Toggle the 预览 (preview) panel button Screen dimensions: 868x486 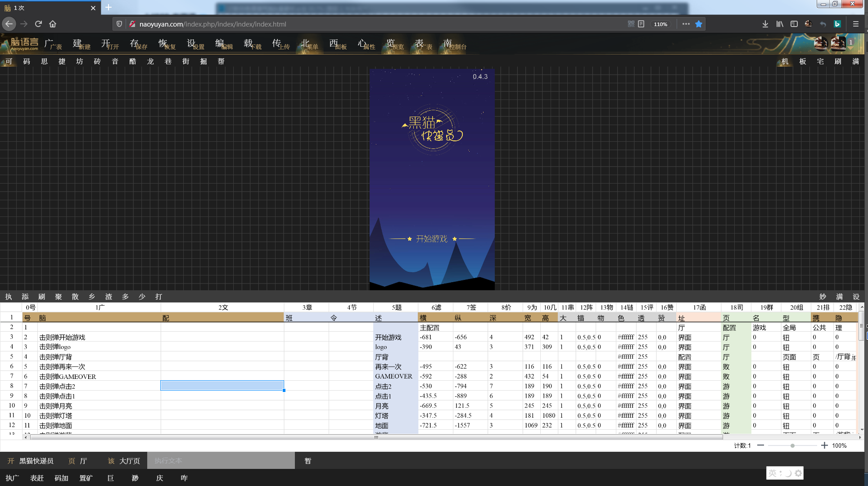[x=394, y=44]
